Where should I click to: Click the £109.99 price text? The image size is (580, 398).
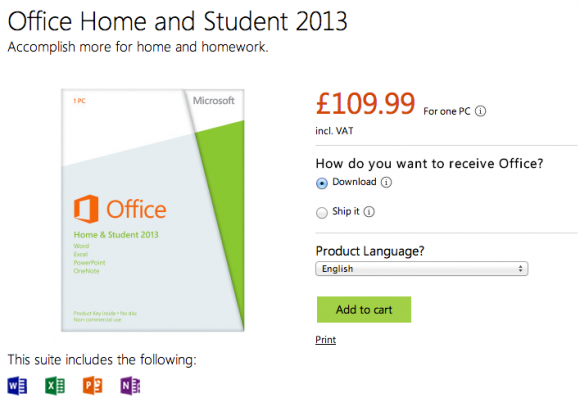point(365,103)
